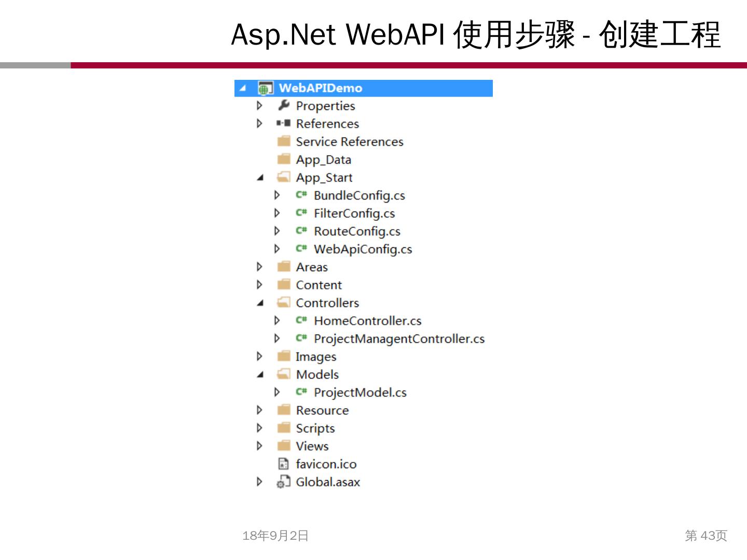Image resolution: width=747 pixels, height=560 pixels.
Task: Click the C# icon beside BundleConfig.cs
Action: click(x=301, y=195)
